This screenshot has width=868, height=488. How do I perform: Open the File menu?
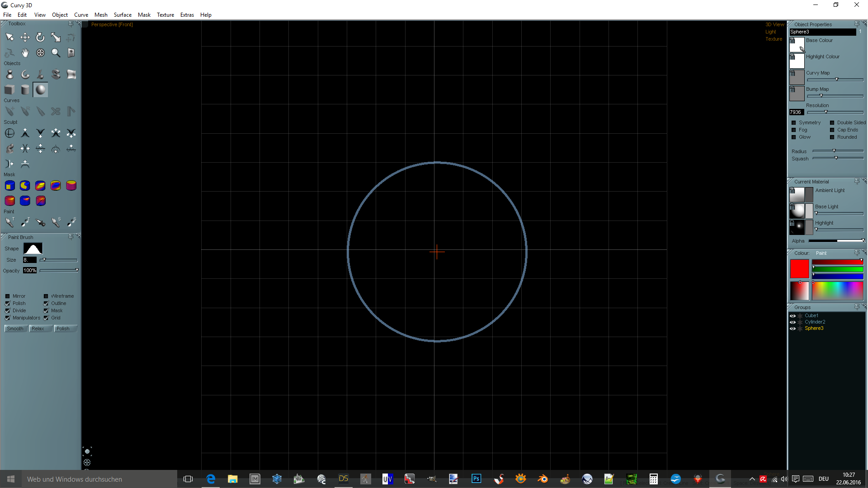7,15
